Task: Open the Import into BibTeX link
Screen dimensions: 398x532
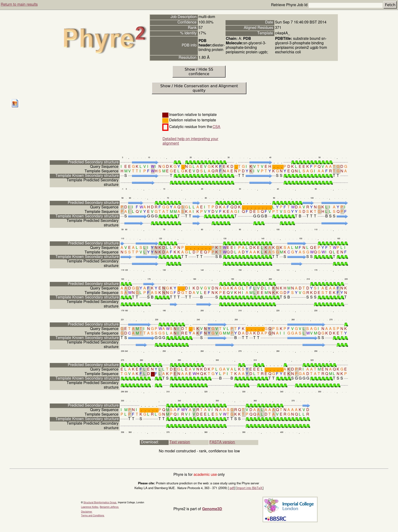Action: 249,488
